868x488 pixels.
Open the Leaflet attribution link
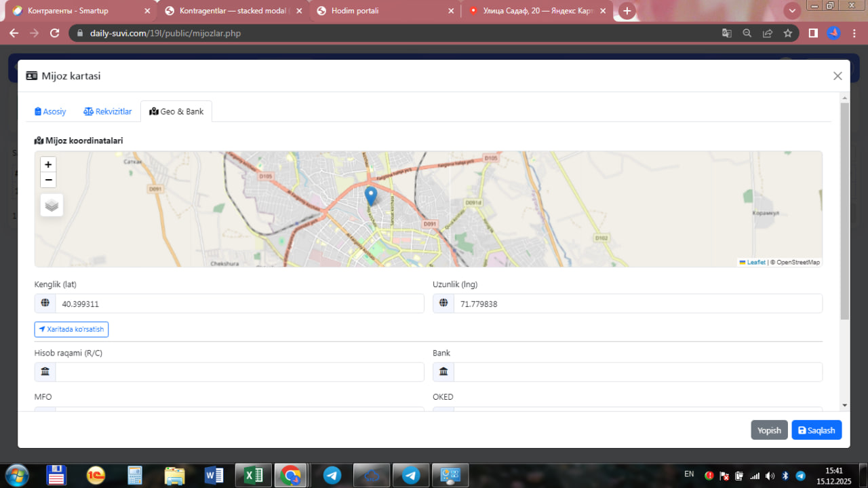click(755, 262)
